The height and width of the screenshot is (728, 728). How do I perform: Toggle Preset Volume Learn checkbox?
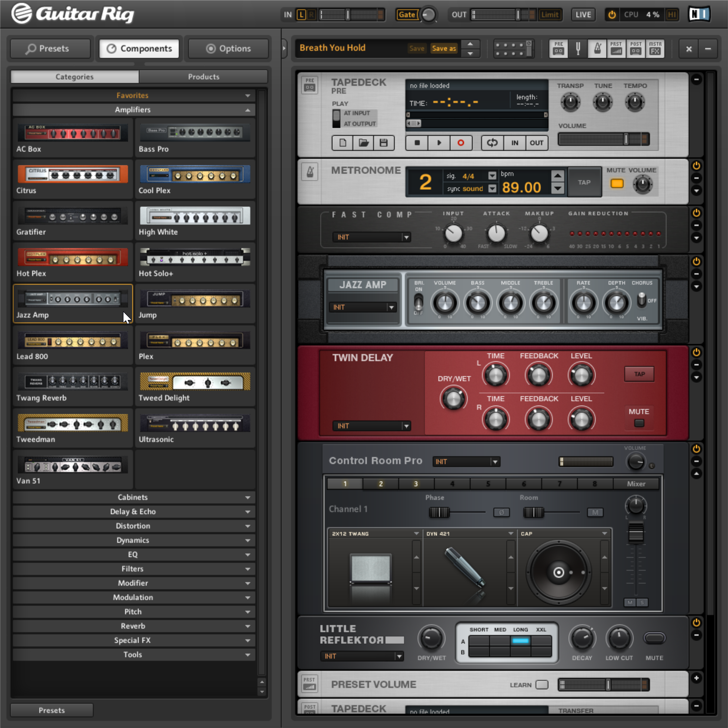pos(542,685)
